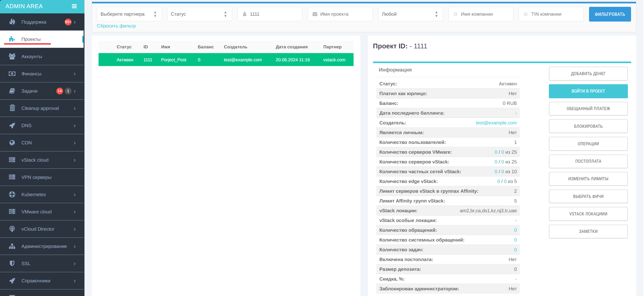644x296 pixels.
Task: Open the Выберите партнера dropdown
Action: click(x=129, y=14)
